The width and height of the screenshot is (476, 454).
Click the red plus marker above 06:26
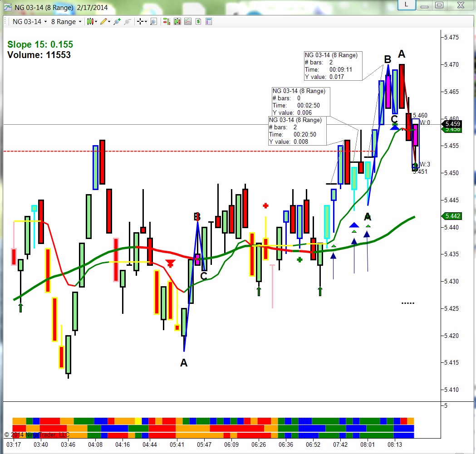(265, 206)
